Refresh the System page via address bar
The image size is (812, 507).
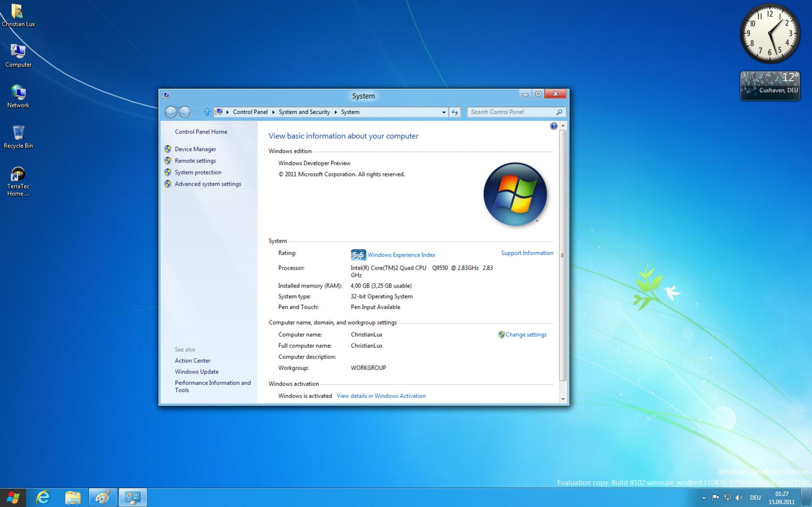tap(455, 112)
